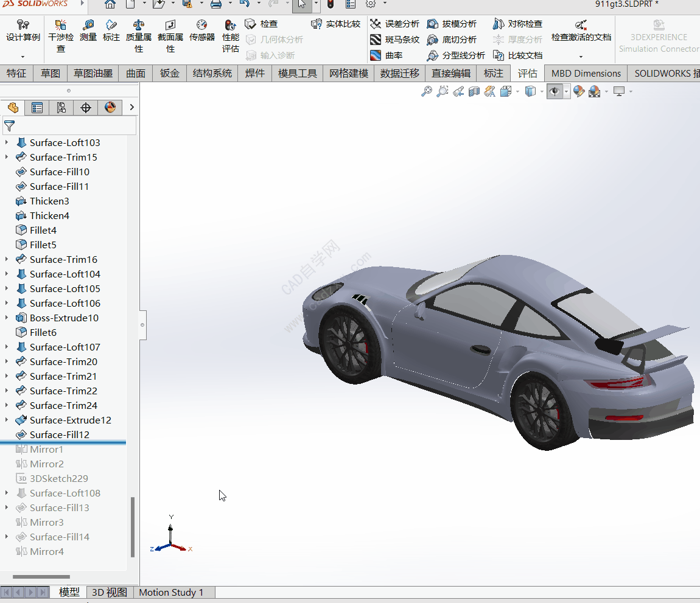Open the Motion Study 1 tab
This screenshot has height=603, width=700.
(171, 592)
